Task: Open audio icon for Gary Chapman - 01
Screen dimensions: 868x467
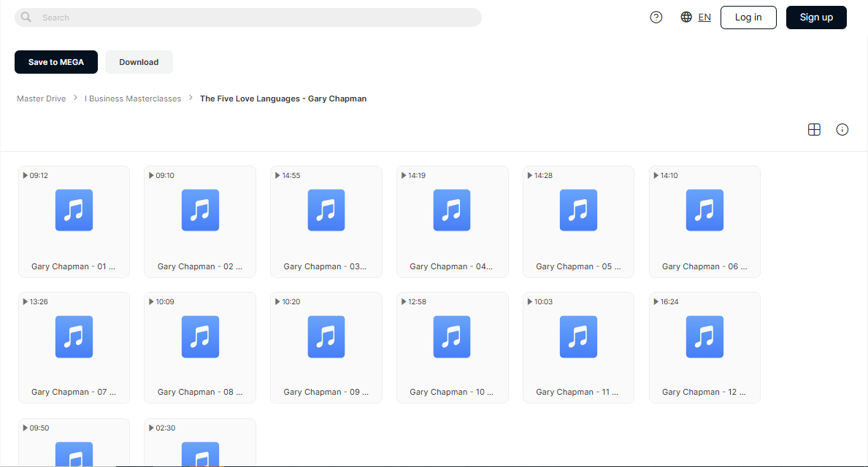Action: 74,210
